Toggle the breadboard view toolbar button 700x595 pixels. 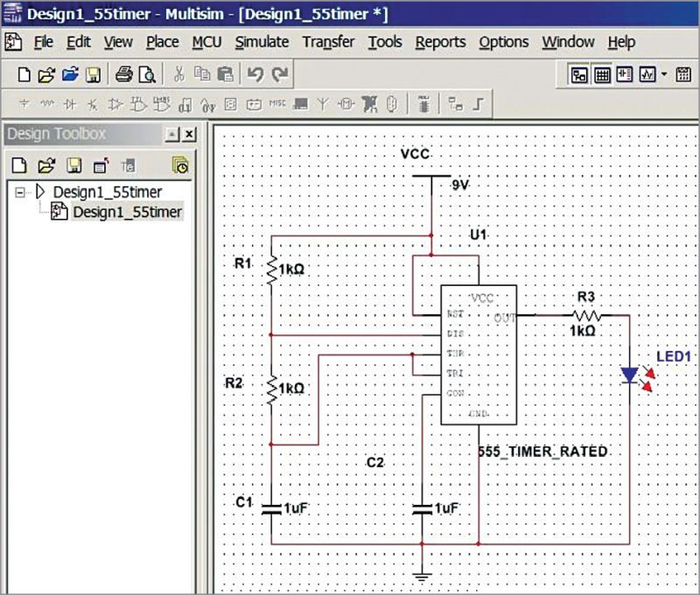578,74
